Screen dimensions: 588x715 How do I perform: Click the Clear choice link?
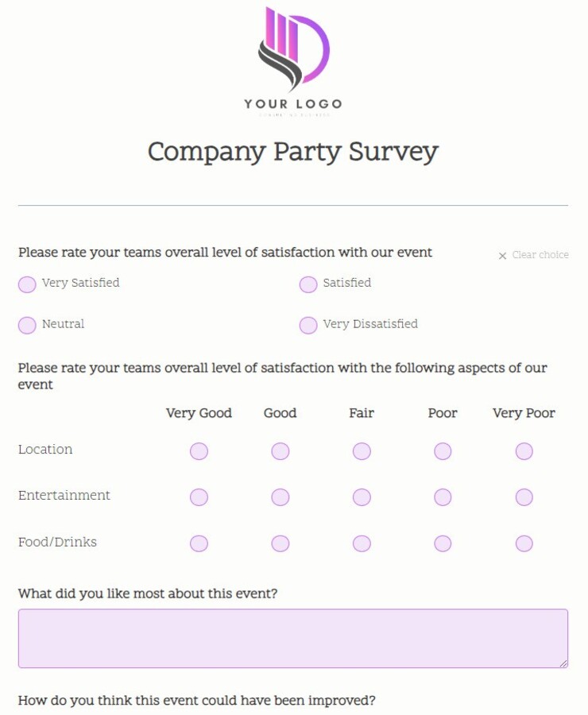(539, 255)
